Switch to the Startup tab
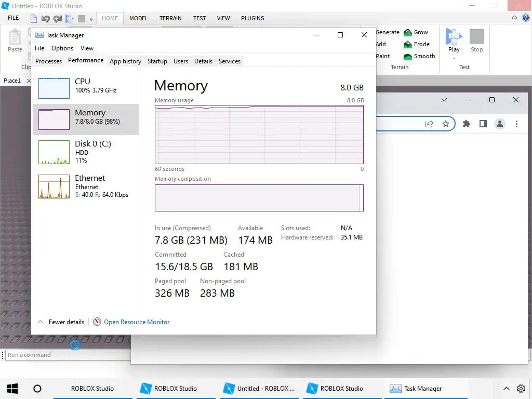This screenshot has height=399, width=532. [x=157, y=61]
